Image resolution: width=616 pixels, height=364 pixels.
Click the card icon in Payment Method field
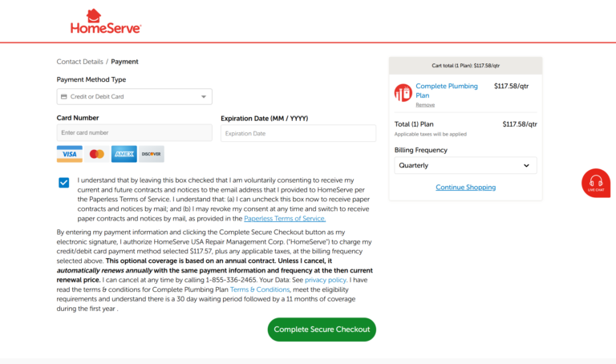click(63, 97)
